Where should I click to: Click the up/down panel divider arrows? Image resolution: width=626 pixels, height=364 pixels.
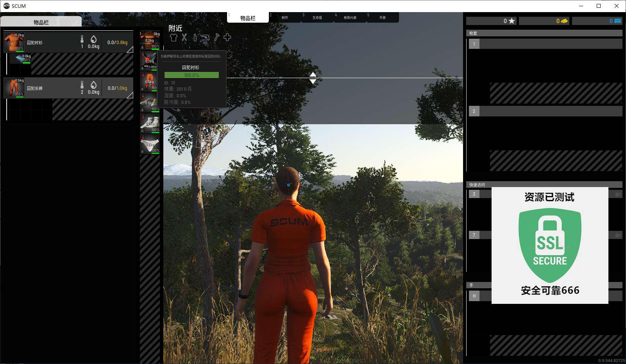click(313, 78)
